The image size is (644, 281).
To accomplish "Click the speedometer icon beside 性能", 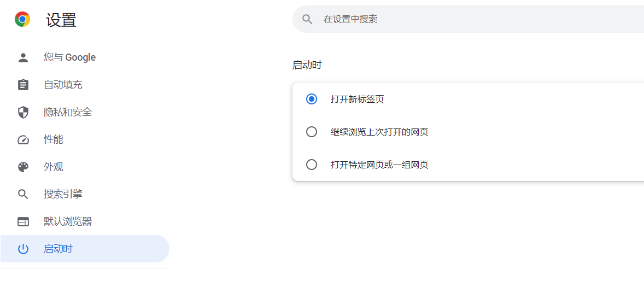I will tap(23, 139).
